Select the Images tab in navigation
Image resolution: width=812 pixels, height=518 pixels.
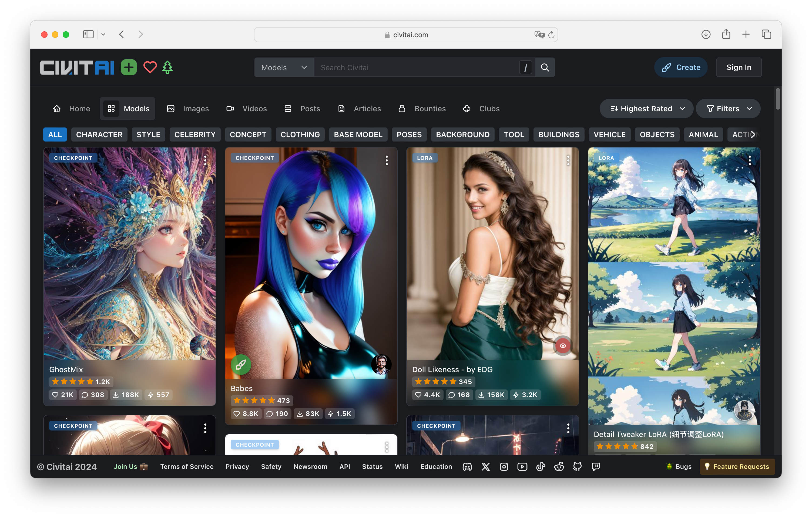[x=195, y=108]
